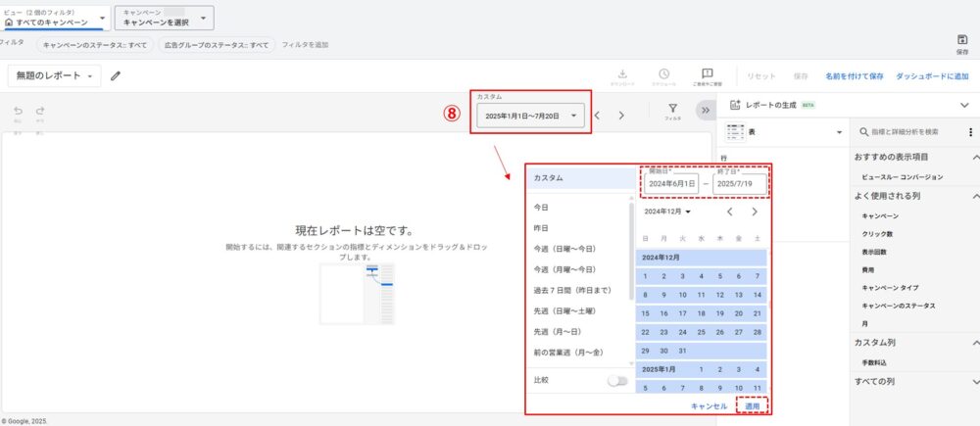This screenshot has height=426, width=980.
Task: Click the download icon in the report toolbar
Action: (x=621, y=75)
